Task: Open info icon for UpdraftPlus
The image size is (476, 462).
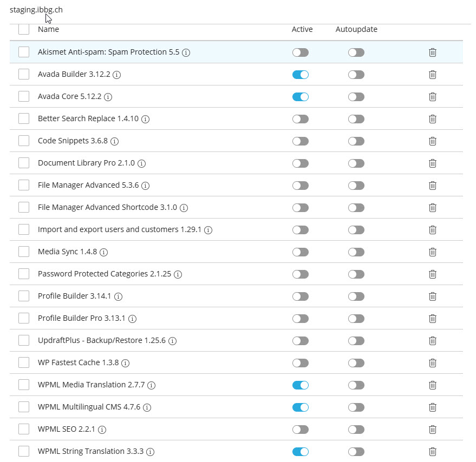Action: point(172,341)
